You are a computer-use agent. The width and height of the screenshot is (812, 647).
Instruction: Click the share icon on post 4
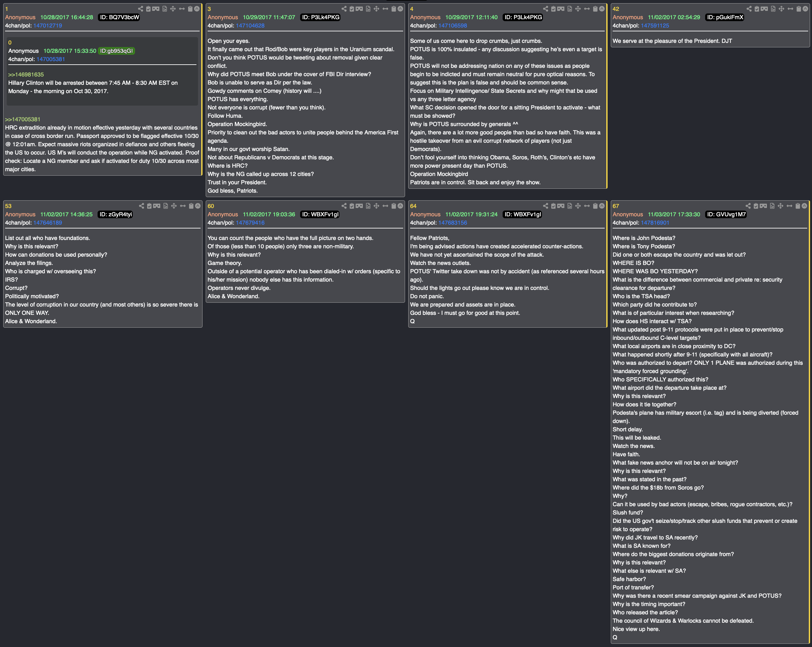(x=545, y=9)
